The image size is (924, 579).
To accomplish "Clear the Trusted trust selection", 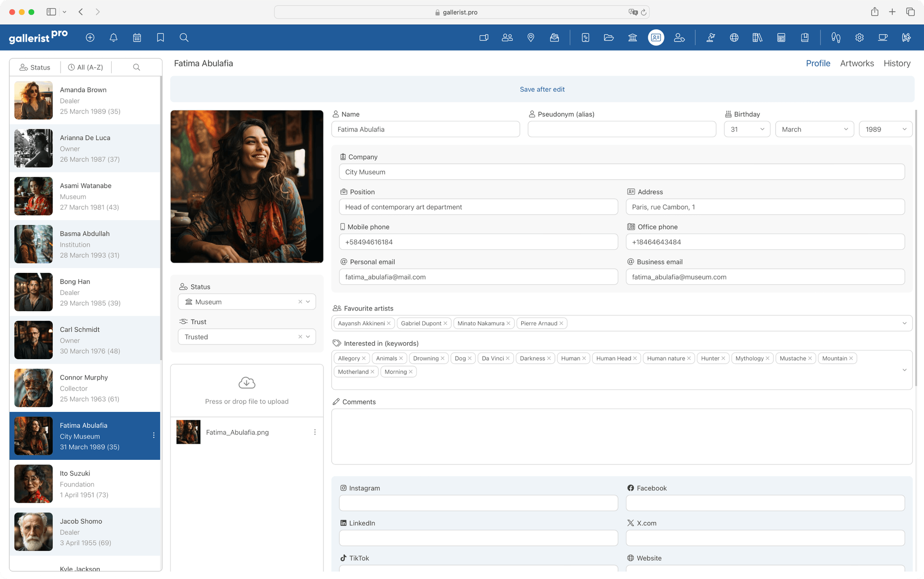I will pyautogui.click(x=300, y=337).
